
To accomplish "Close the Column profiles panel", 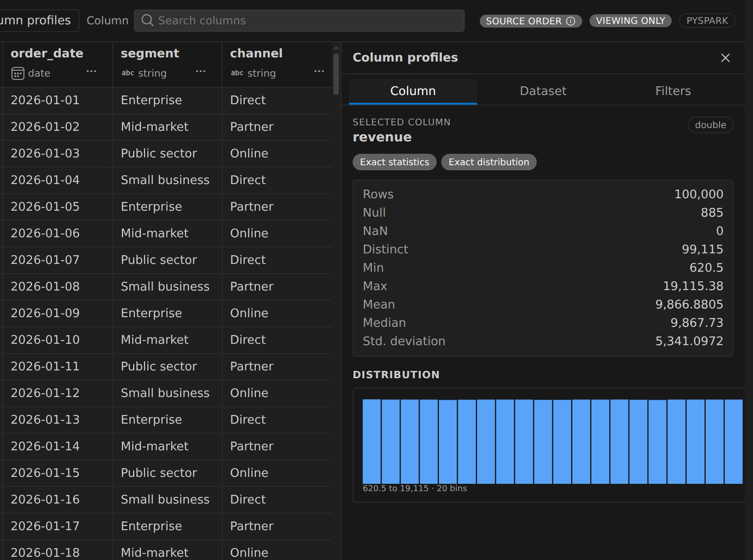I will 725,58.
